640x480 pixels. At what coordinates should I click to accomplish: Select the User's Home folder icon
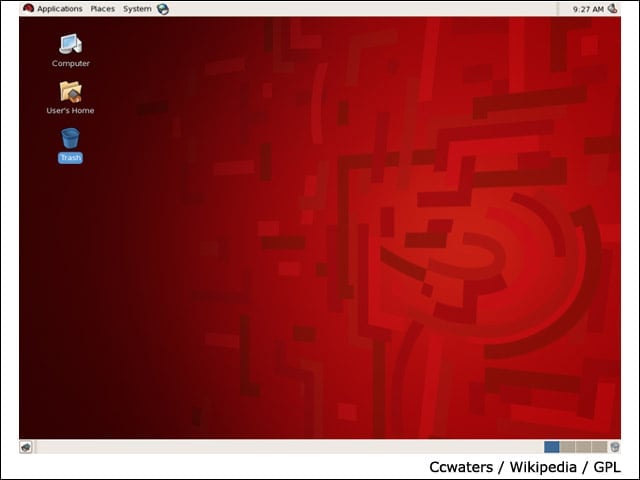pyautogui.click(x=71, y=91)
